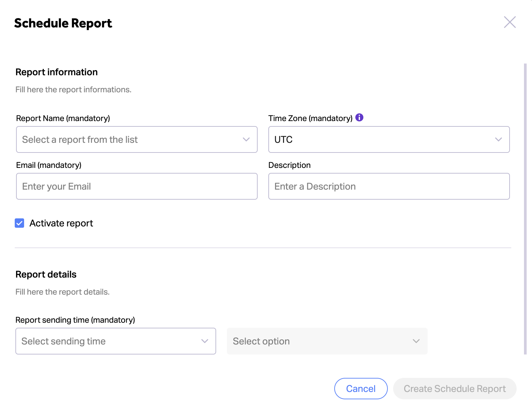Close the Schedule Report dialog
Screen dimensions: 532x414
point(510,22)
